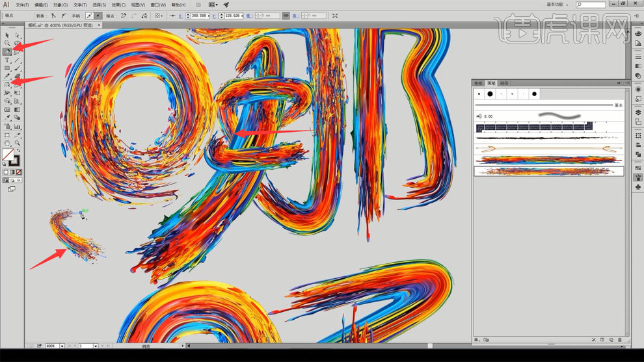Activate the Zoom magnifier tool
644x362 pixels.
point(17,143)
